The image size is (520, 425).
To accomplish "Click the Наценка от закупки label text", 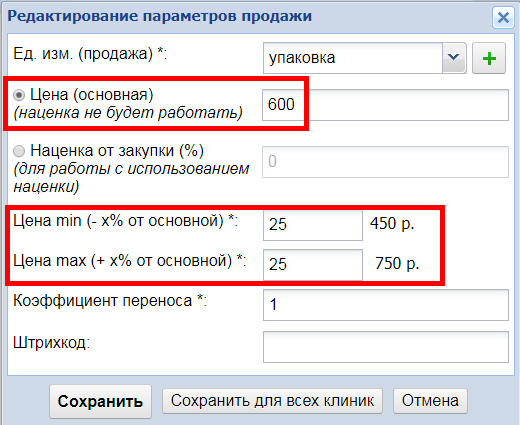I will (117, 151).
